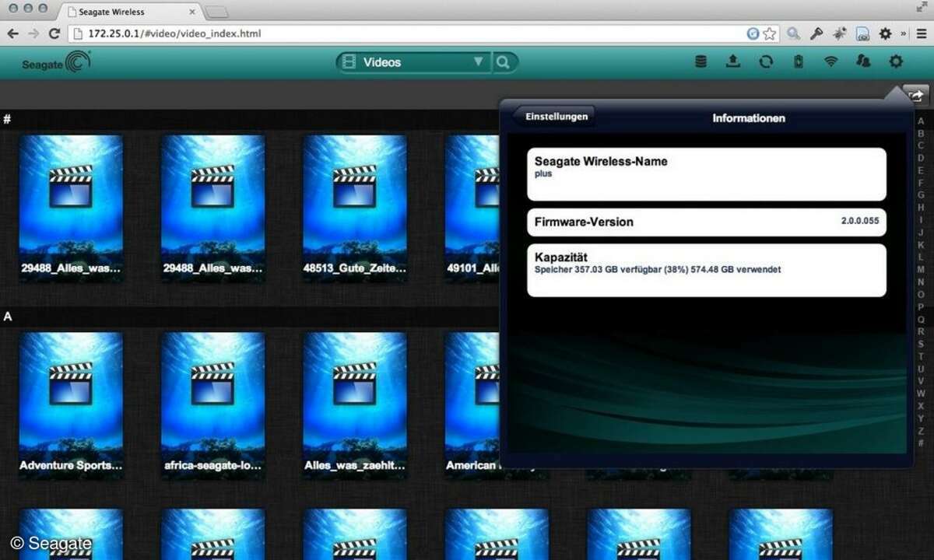Open the search magnifier beside the Videos dropdown

click(x=504, y=62)
